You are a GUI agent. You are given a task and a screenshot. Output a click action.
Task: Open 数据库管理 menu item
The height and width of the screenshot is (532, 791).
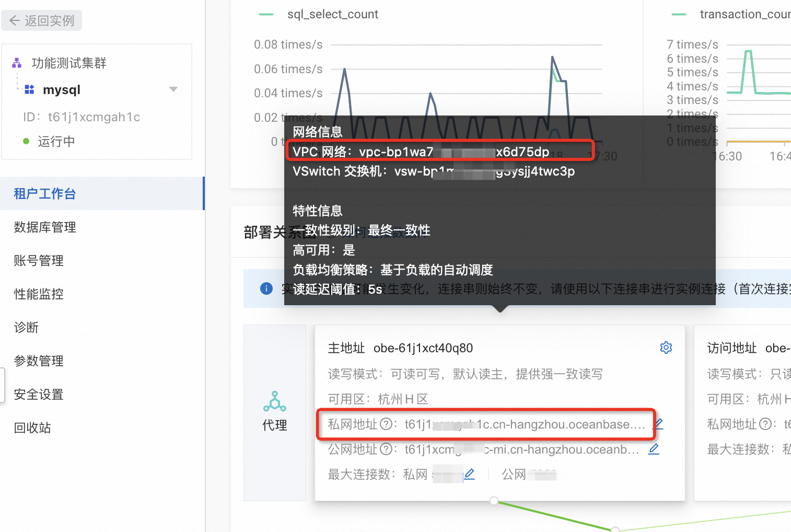(x=102, y=227)
